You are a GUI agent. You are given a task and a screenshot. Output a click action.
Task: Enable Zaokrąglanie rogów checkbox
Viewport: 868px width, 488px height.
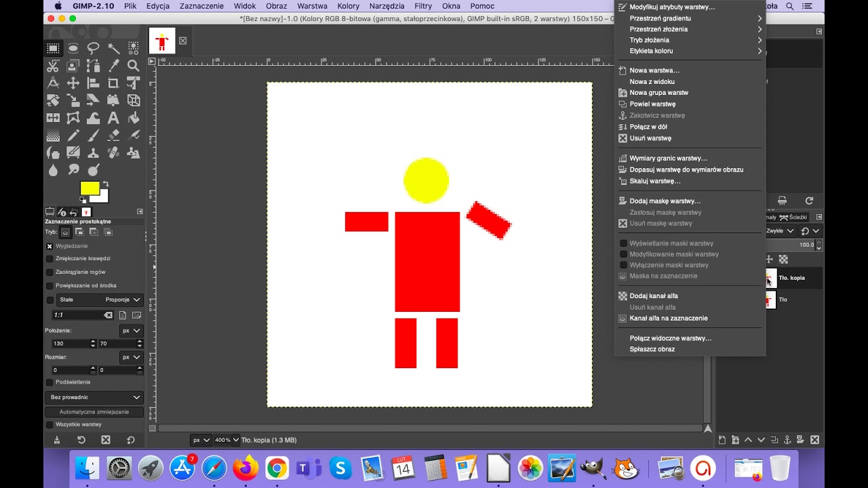pos(50,272)
